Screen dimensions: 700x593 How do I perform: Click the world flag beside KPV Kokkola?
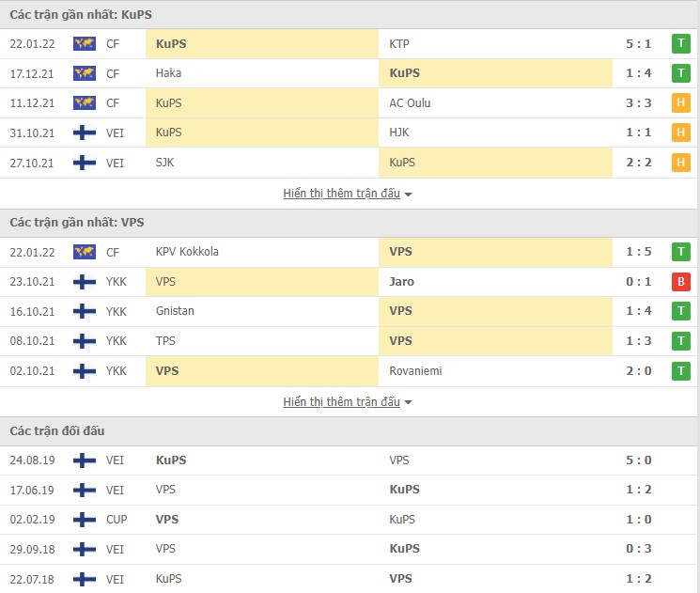[85, 252]
